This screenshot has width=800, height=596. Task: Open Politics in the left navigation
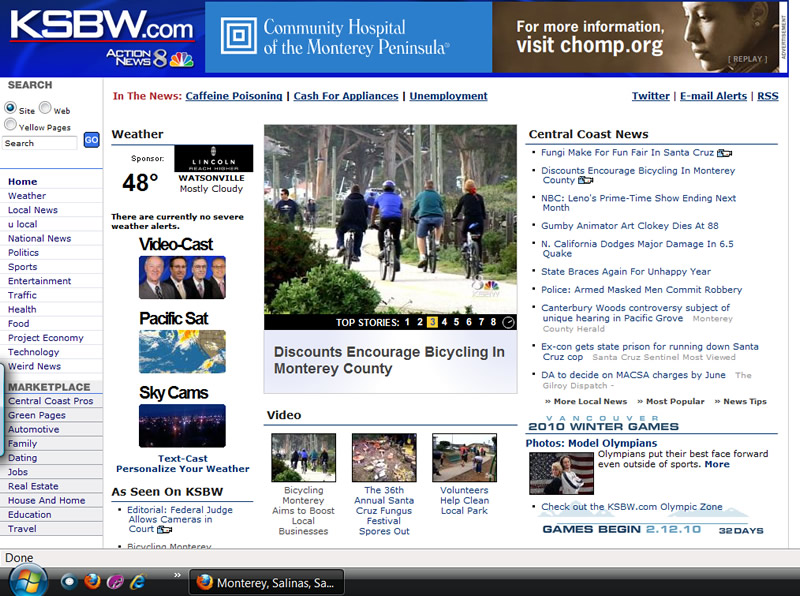pos(23,253)
